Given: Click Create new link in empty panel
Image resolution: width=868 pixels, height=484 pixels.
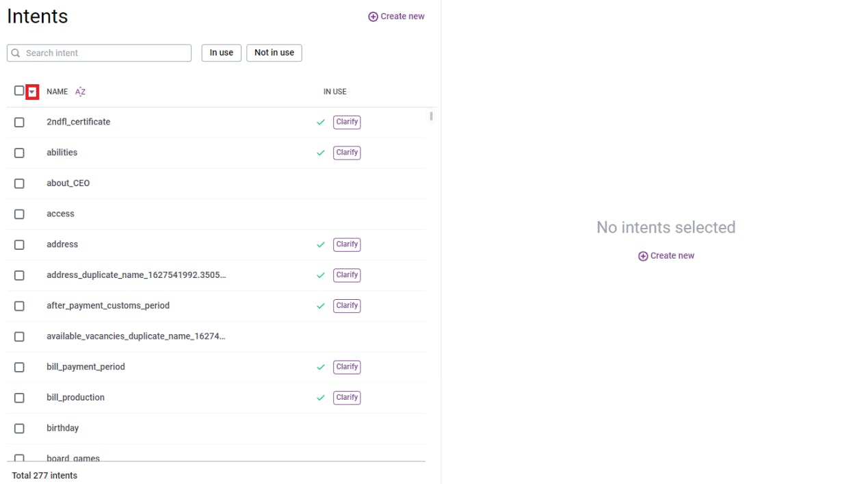Looking at the screenshot, I should (672, 256).
